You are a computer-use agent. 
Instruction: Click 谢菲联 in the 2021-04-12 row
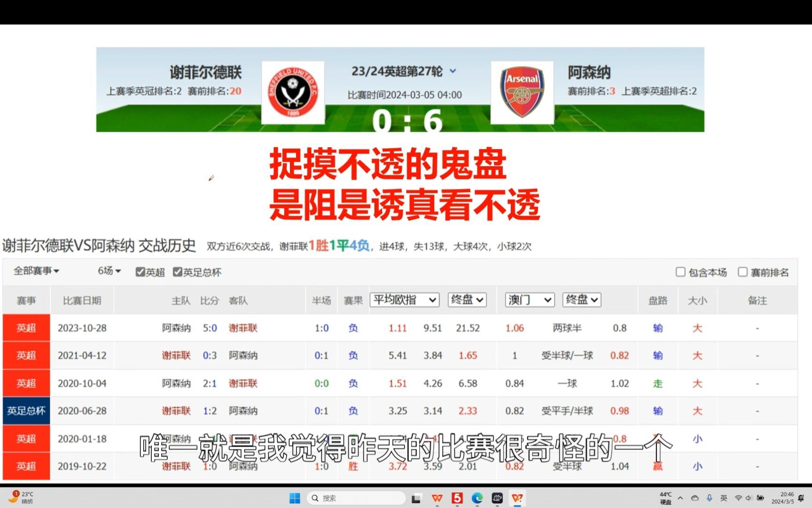click(176, 356)
